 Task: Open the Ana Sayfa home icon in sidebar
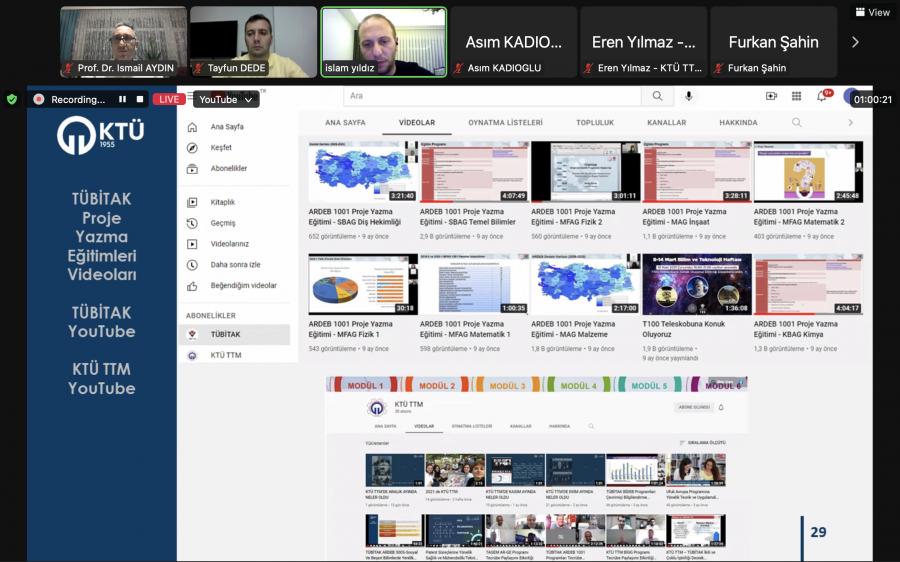192,127
